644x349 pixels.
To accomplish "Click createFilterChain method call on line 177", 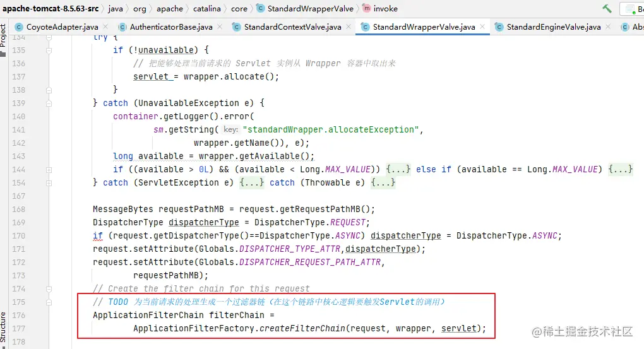I will tap(302, 328).
